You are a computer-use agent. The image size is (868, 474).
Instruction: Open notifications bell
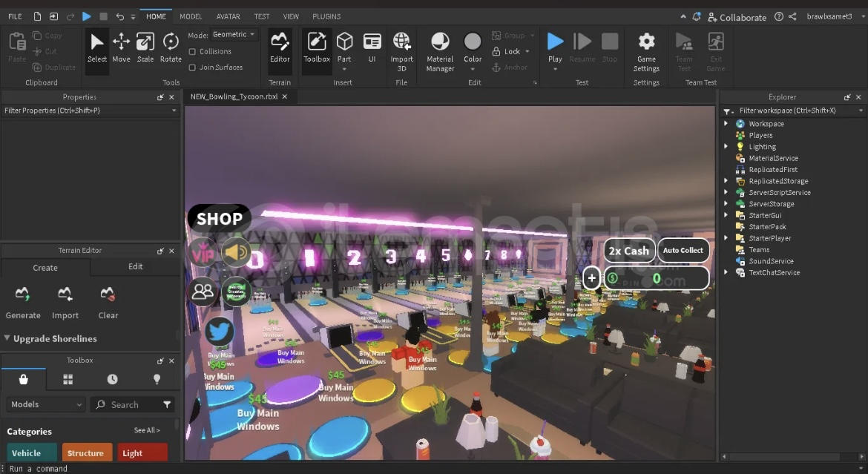coord(697,16)
